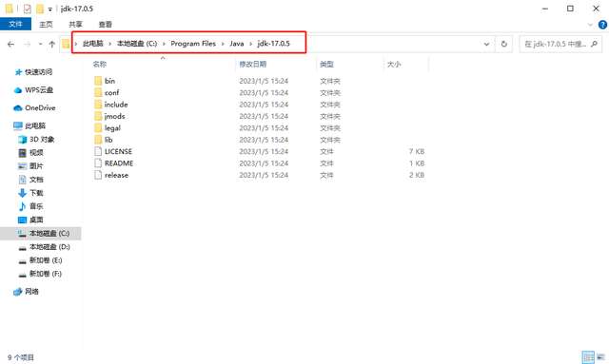Viewport: 609px width, 364px height.
Task: Select the LICENSE file icon
Action: click(98, 151)
